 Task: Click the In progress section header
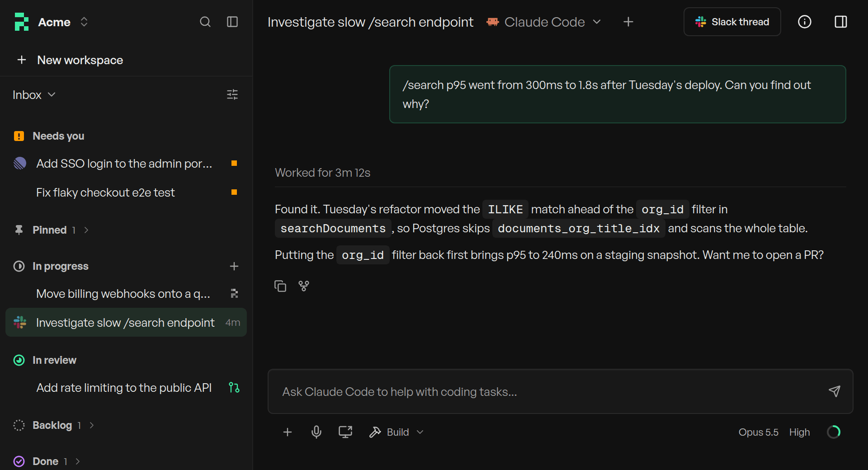tap(60, 266)
